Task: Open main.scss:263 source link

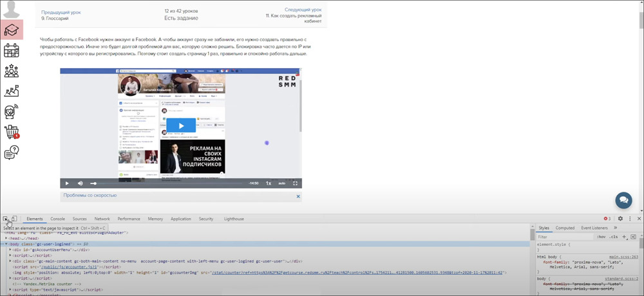Action: click(623, 257)
